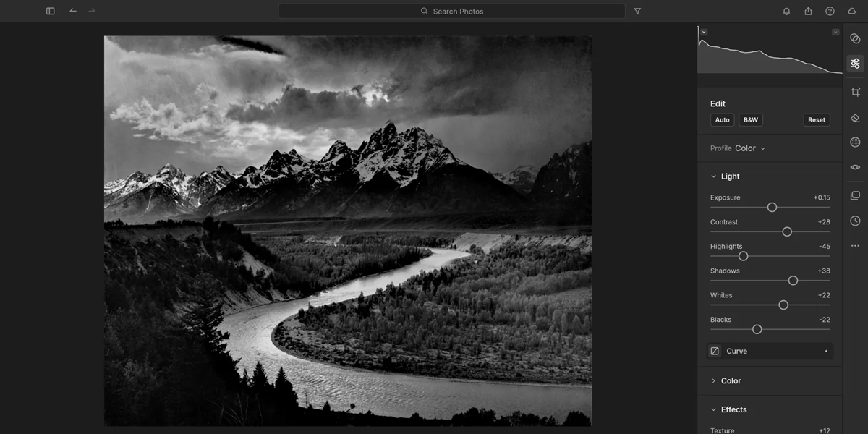Click the Texture value +12

[x=824, y=430]
